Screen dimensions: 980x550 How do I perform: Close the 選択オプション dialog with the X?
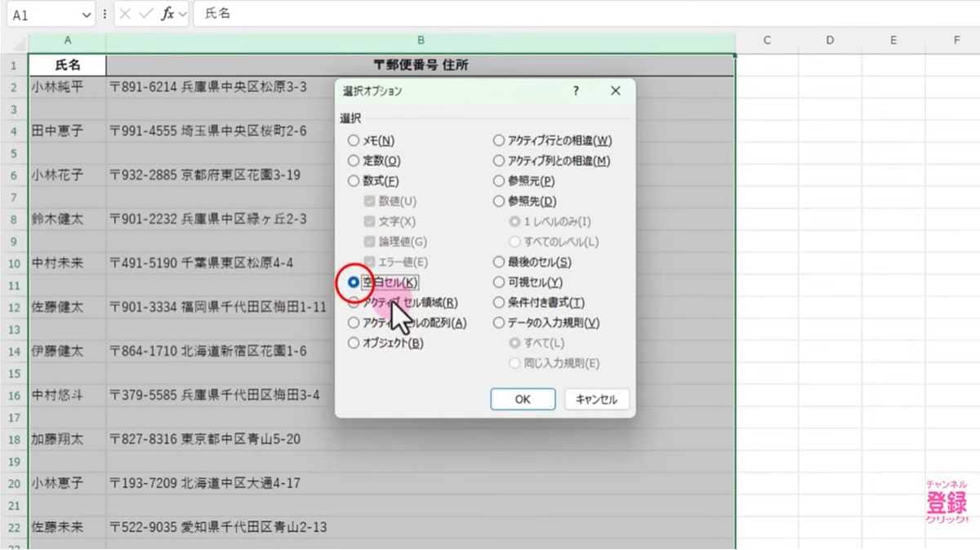615,91
